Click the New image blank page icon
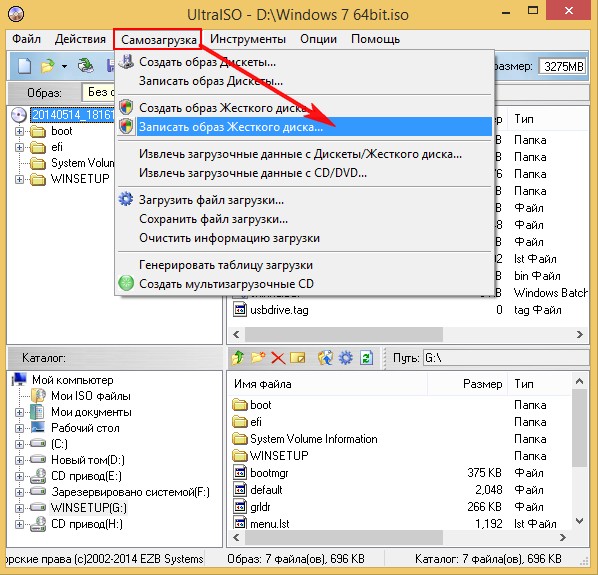Screen dimensions: 598x575 pyautogui.click(x=25, y=66)
